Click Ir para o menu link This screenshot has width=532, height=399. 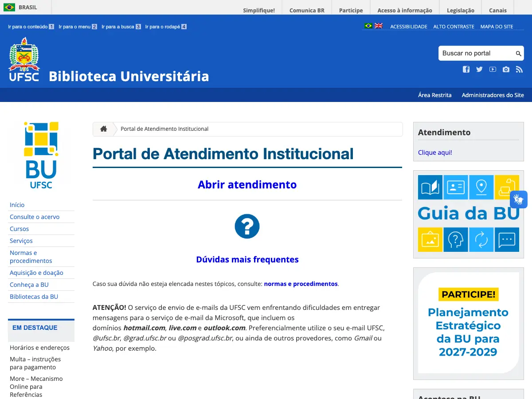78,27
